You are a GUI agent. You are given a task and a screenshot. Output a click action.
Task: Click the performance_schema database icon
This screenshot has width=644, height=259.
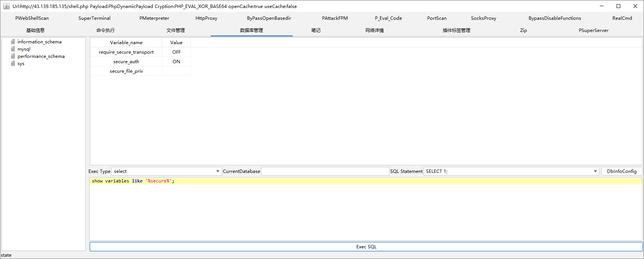tap(13, 56)
